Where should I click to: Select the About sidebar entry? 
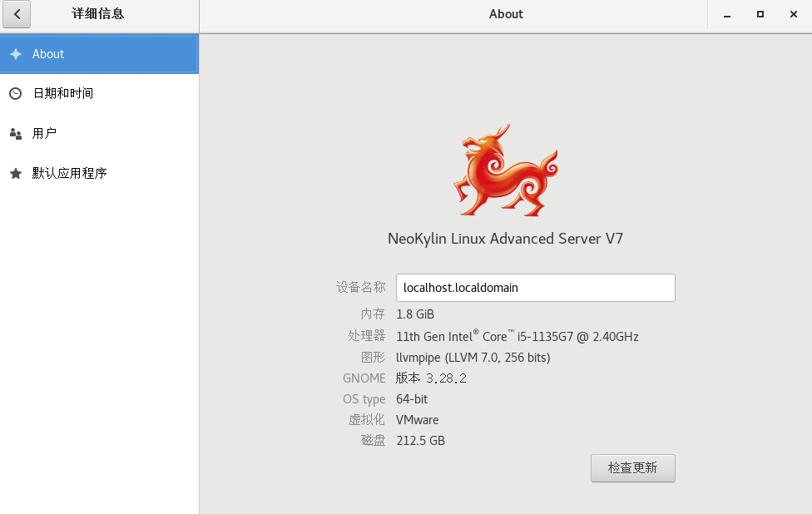[x=99, y=54]
